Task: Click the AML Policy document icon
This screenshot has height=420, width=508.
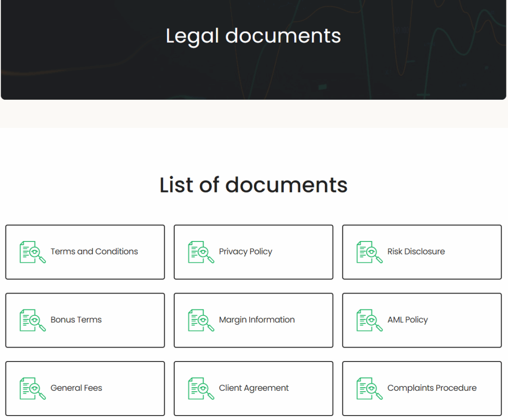Action: pyautogui.click(x=370, y=320)
